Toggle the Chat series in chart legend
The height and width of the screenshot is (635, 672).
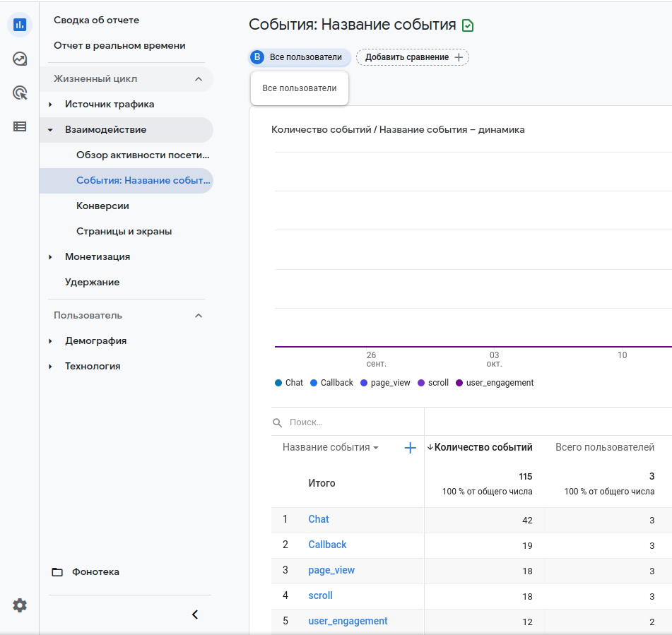tap(289, 383)
